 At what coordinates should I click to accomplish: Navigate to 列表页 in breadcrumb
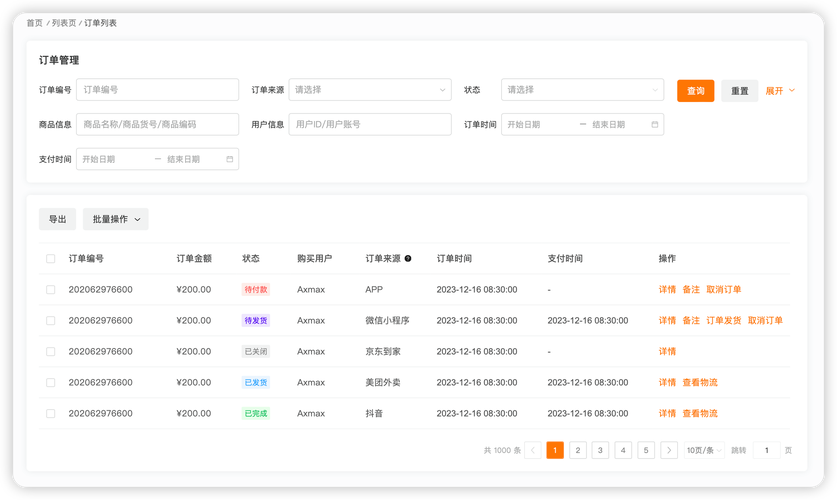click(64, 23)
